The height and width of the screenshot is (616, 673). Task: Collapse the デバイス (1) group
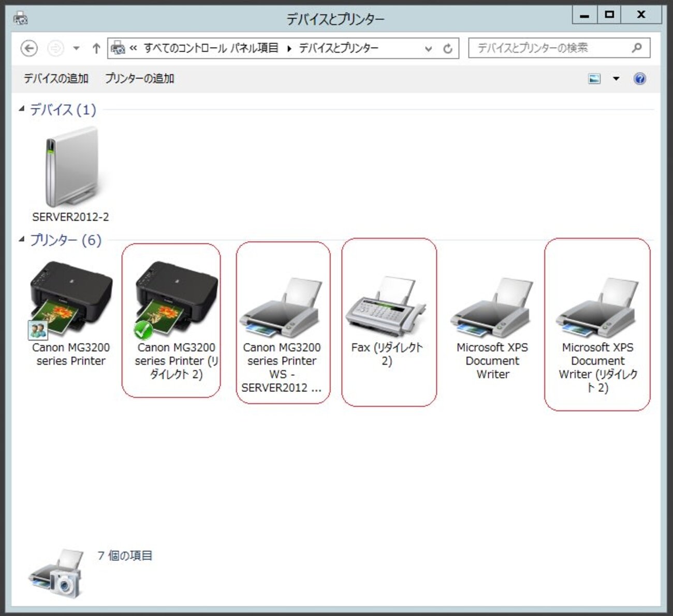21,109
